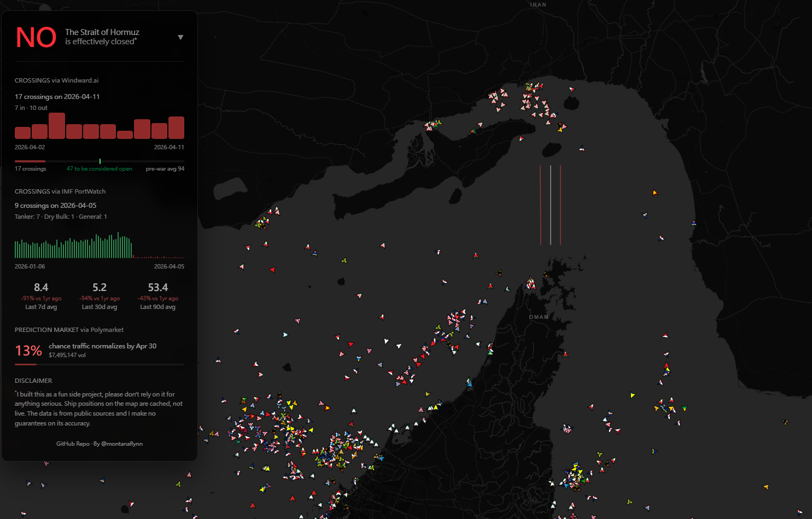Screen dimensions: 812x519
Task: Click the green threshold marker on crossings progress bar
Action: 100,161
